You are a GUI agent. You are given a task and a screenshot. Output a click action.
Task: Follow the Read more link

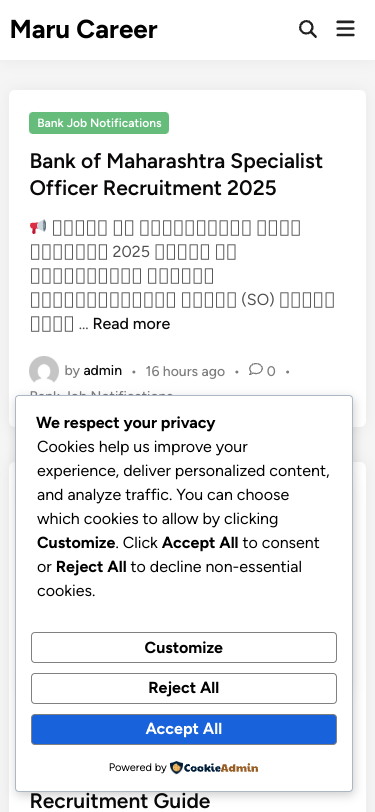click(131, 324)
